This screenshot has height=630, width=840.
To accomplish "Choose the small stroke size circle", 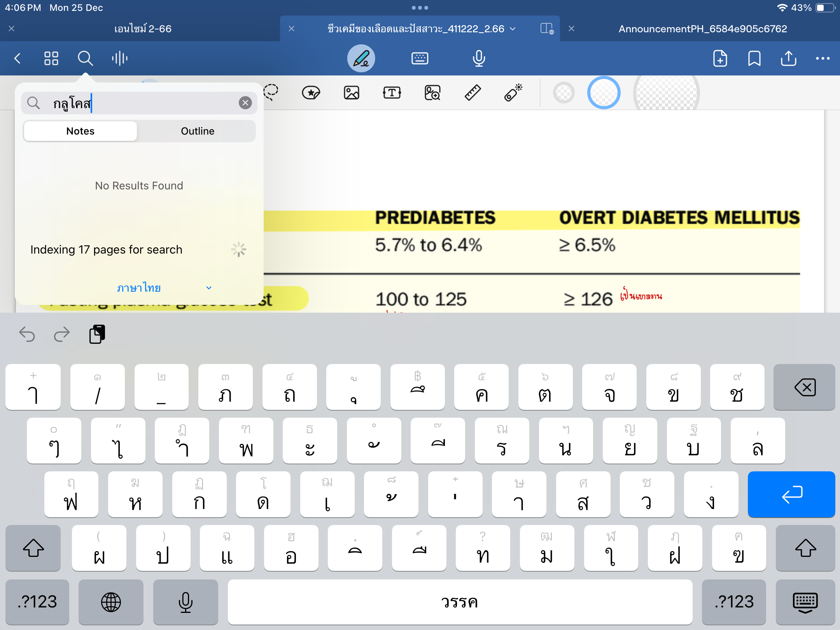I will [x=563, y=93].
